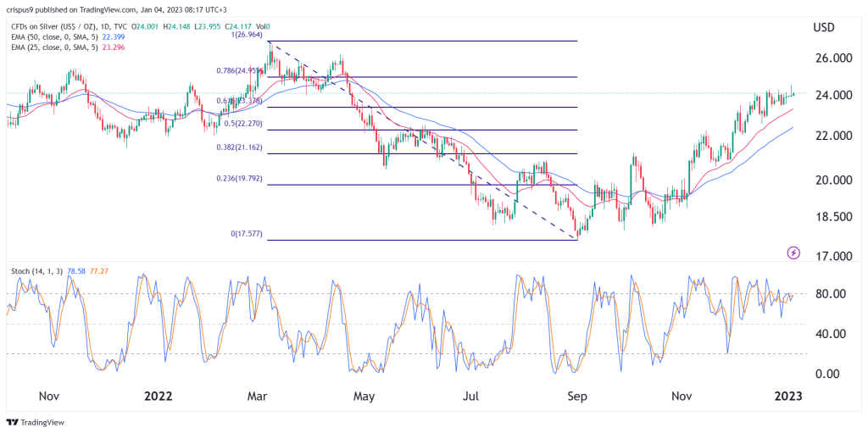Click the Nov label at time axis start

48,397
